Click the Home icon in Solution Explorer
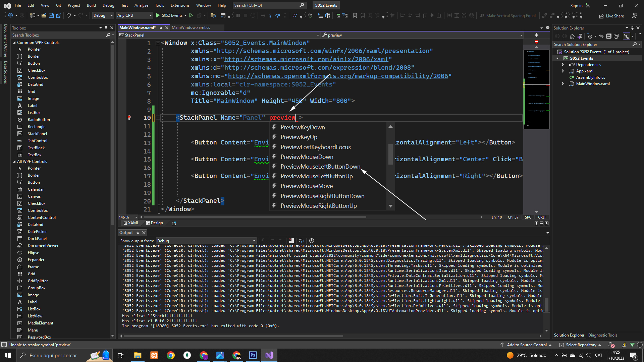 [x=572, y=36]
